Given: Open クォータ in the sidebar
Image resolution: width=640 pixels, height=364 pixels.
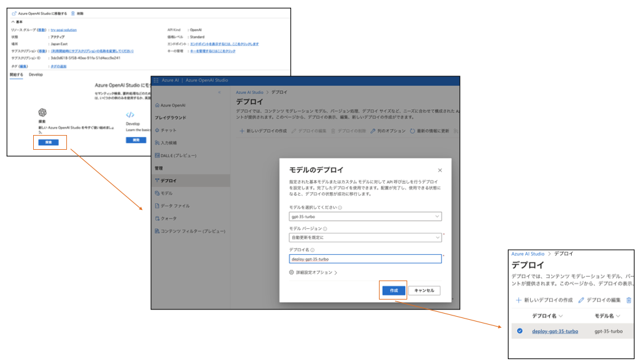Looking at the screenshot, I should point(166,219).
